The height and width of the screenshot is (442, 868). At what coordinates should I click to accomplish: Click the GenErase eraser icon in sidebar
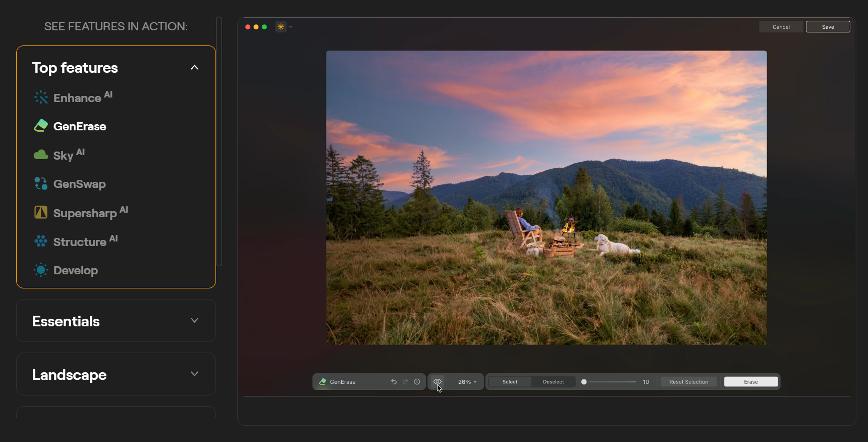(x=41, y=126)
